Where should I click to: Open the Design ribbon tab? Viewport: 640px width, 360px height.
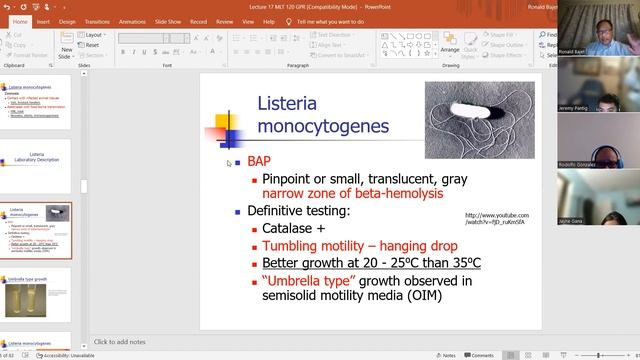(67, 22)
